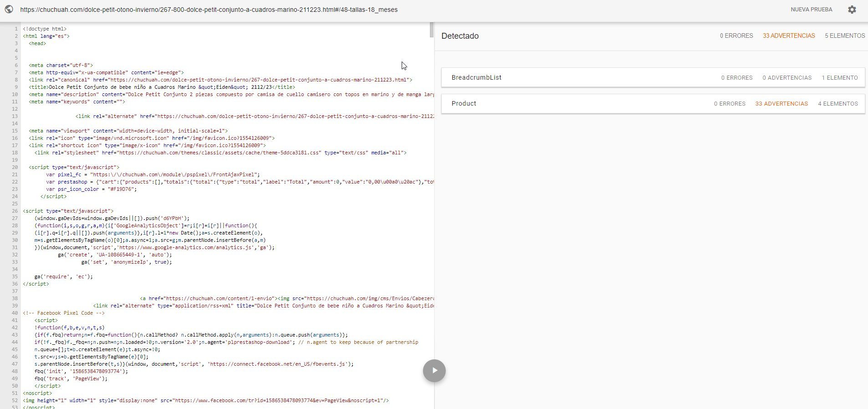Click the "0 ERRORES" count in the Detectado header
Viewport: 868px width, 409px height.
[736, 36]
